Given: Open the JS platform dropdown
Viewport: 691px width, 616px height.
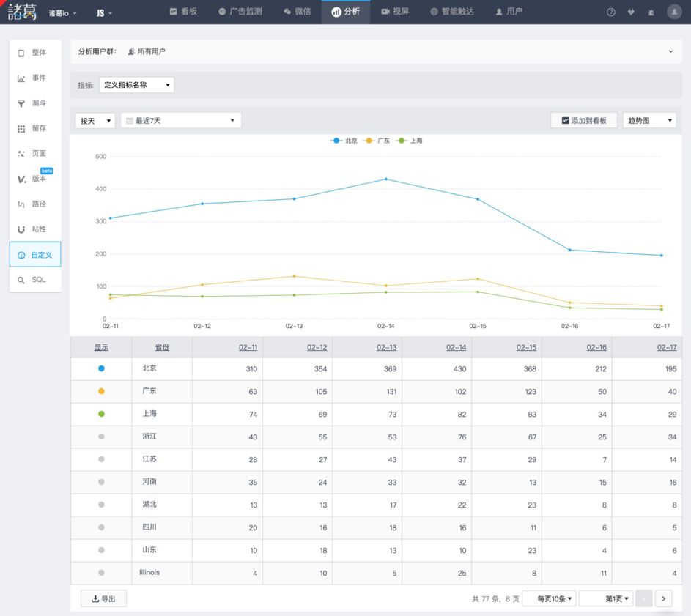Looking at the screenshot, I should coord(105,13).
